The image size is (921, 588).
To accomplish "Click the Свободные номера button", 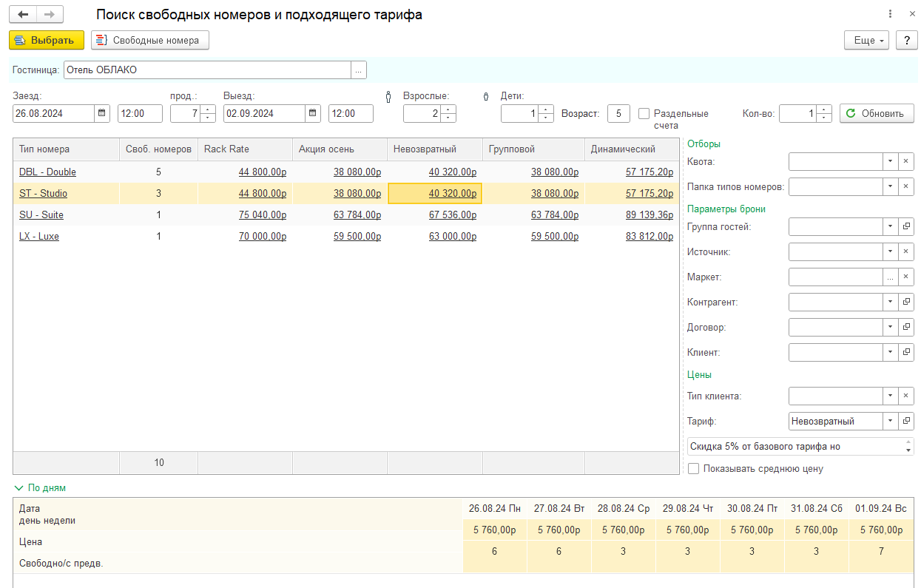I will [x=149, y=41].
